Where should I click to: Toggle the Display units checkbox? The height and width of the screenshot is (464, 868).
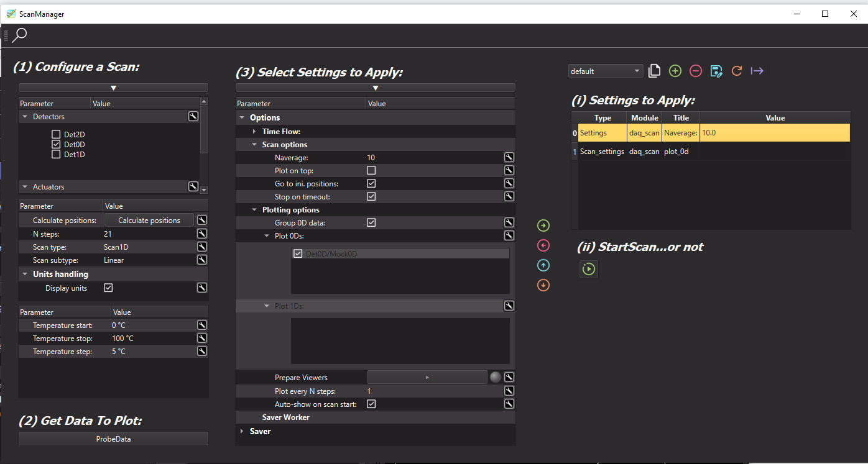coord(108,288)
